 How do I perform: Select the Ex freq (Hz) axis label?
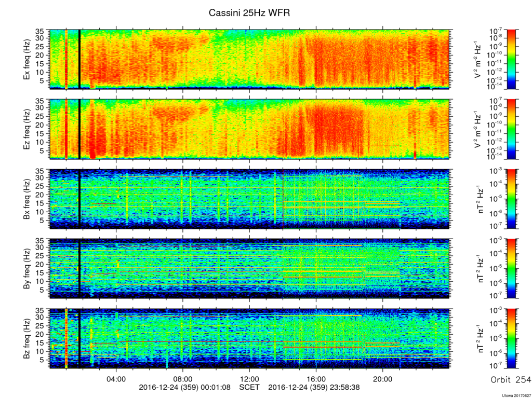click(x=26, y=60)
